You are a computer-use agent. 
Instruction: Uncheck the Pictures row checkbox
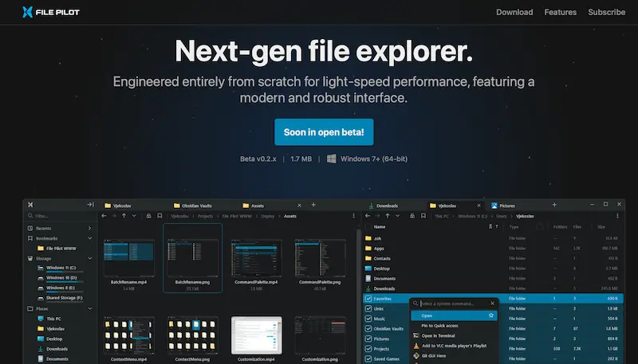pyautogui.click(x=368, y=339)
